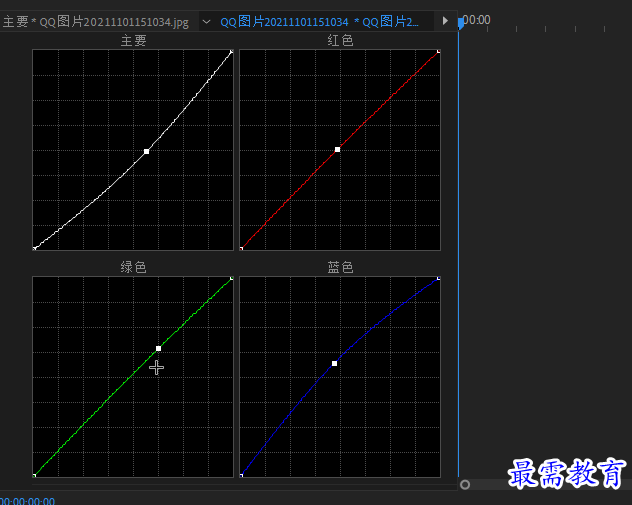
Task: Click the 红色 curve label
Action: (x=340, y=41)
